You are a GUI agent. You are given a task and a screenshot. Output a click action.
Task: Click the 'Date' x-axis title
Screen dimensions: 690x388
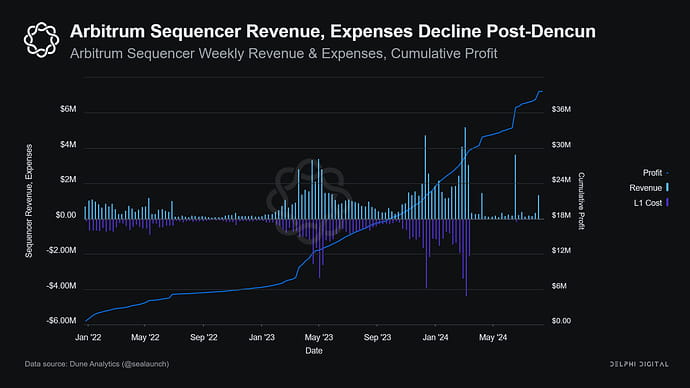coord(314,351)
